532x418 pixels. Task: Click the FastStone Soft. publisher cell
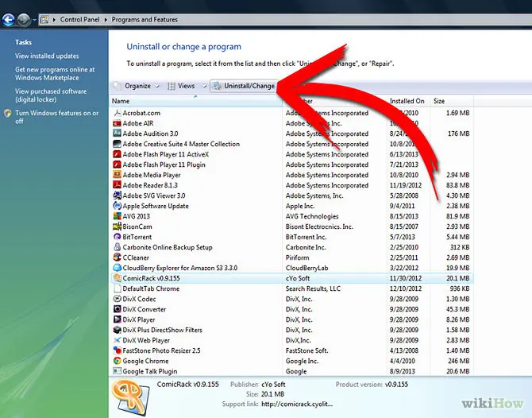tap(306, 350)
